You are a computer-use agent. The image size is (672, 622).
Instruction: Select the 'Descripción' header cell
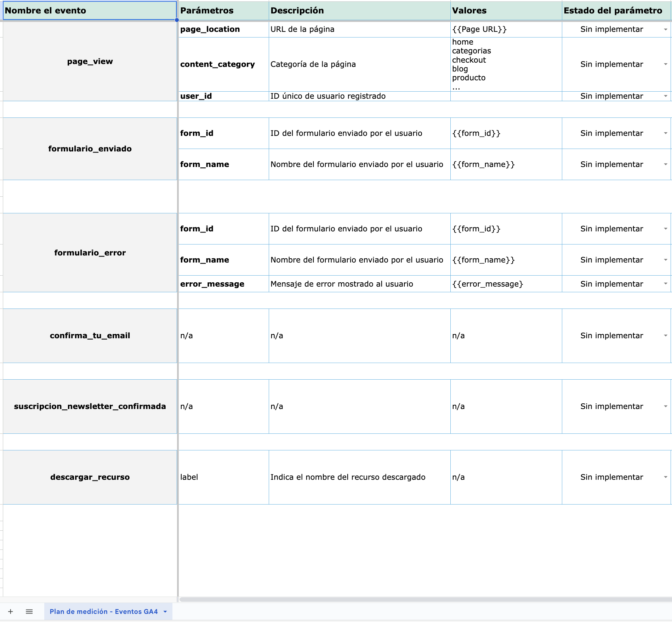click(360, 11)
